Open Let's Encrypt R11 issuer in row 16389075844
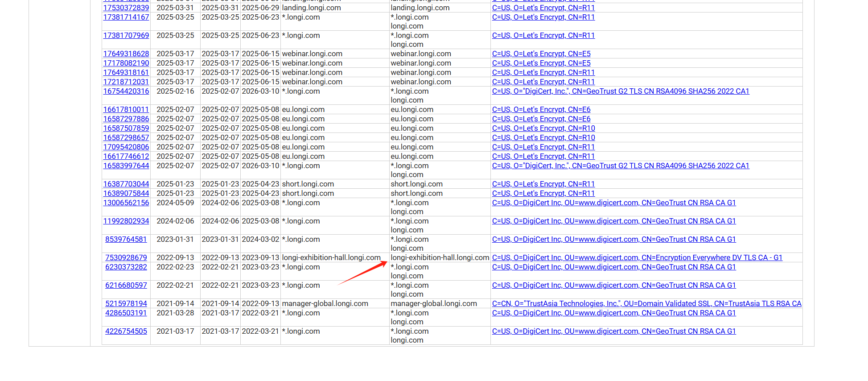Viewport: 868px width, 381px height. (x=543, y=193)
